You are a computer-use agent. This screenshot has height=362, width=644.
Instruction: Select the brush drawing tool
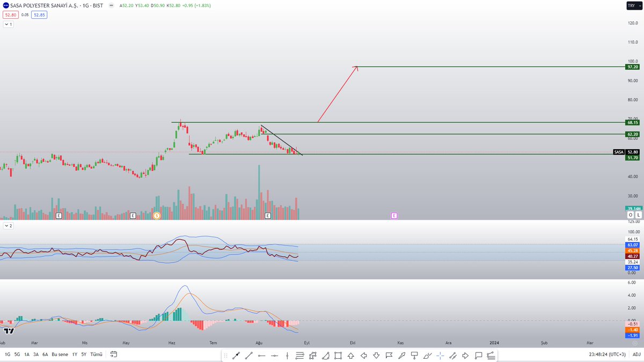[x=428, y=355]
